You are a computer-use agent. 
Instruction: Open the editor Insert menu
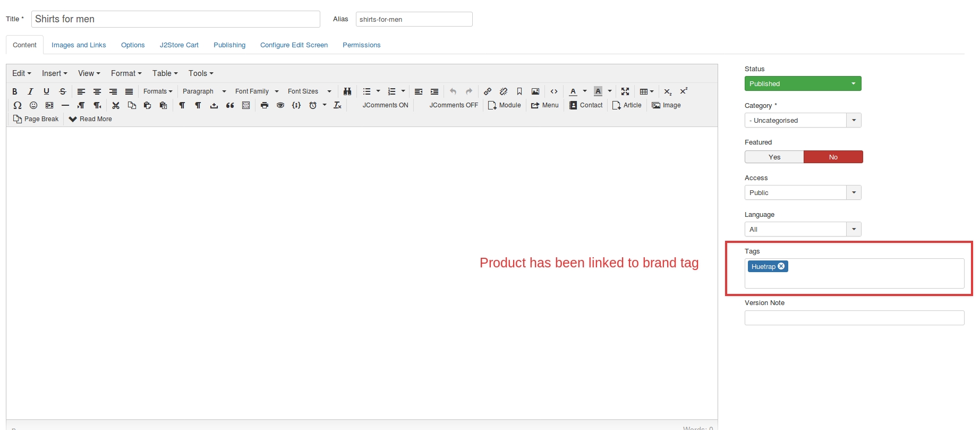54,73
